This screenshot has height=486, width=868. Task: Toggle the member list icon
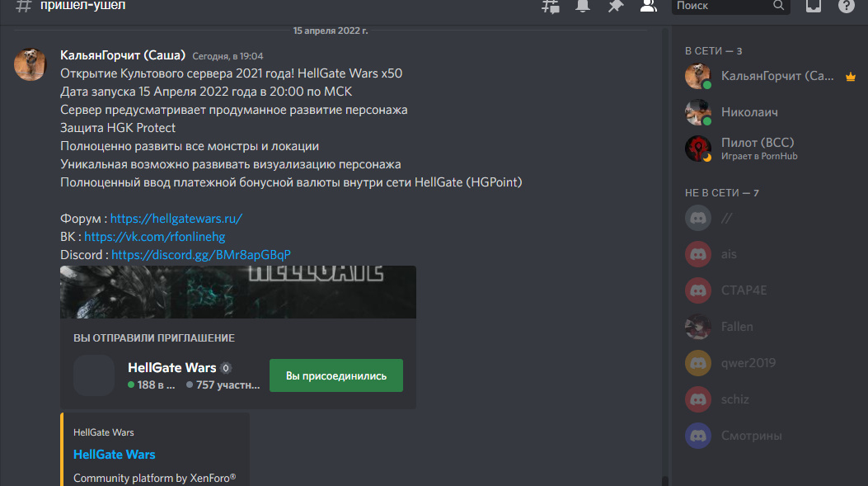[x=648, y=6]
